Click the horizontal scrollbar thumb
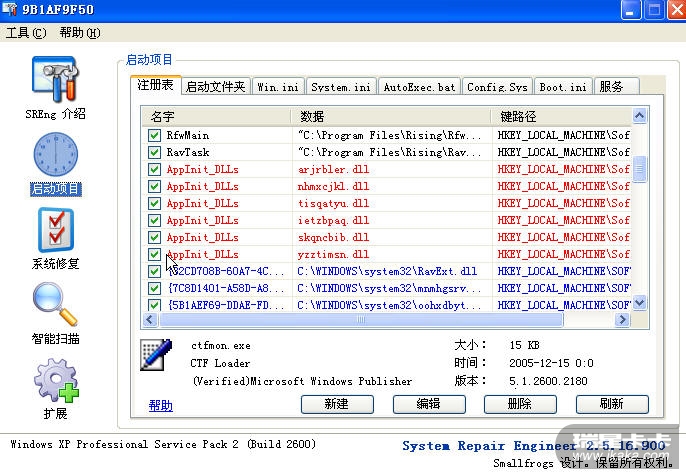The image size is (686, 474). (361, 320)
